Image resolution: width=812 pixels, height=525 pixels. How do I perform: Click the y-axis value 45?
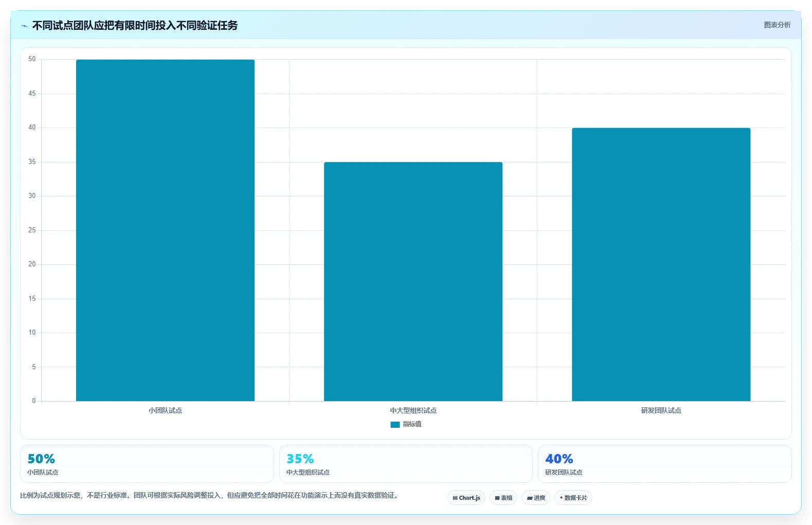coord(32,94)
